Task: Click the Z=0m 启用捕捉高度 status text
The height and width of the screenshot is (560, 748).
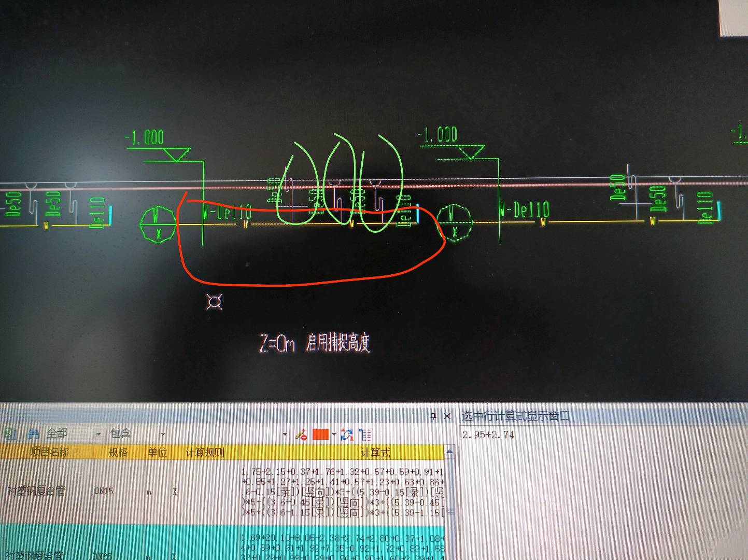Action: click(x=315, y=343)
